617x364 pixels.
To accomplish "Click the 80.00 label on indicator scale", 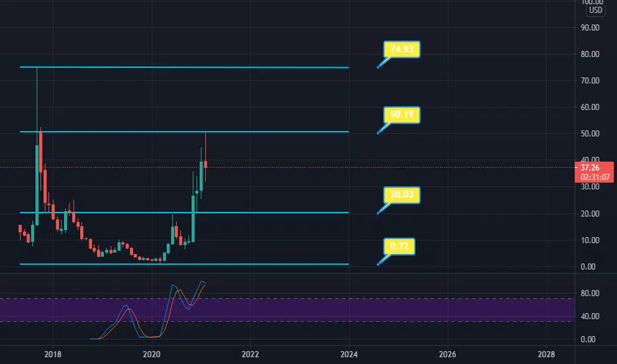I will tap(590, 293).
